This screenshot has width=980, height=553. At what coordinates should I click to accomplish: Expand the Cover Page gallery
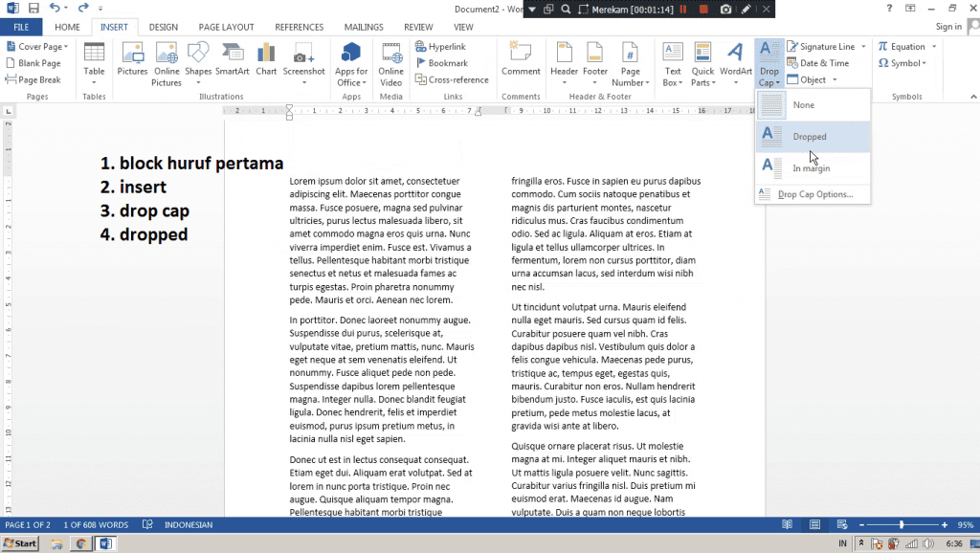coord(37,46)
